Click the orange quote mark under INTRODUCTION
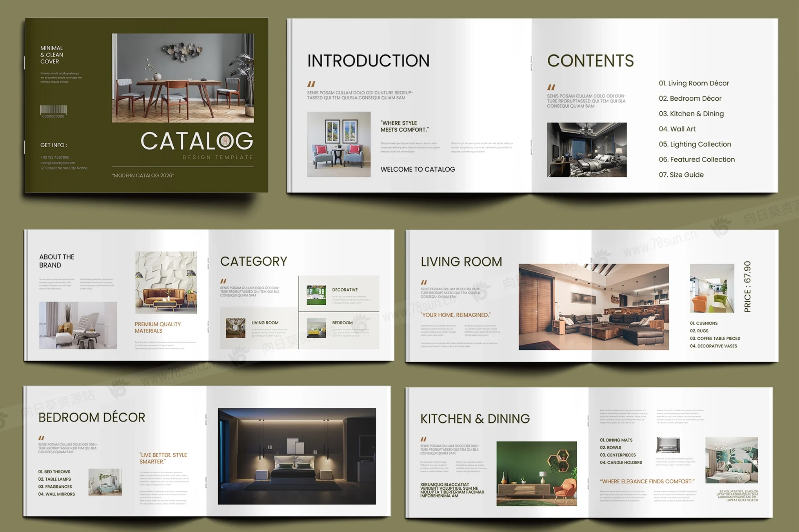799x532 pixels. [311, 84]
